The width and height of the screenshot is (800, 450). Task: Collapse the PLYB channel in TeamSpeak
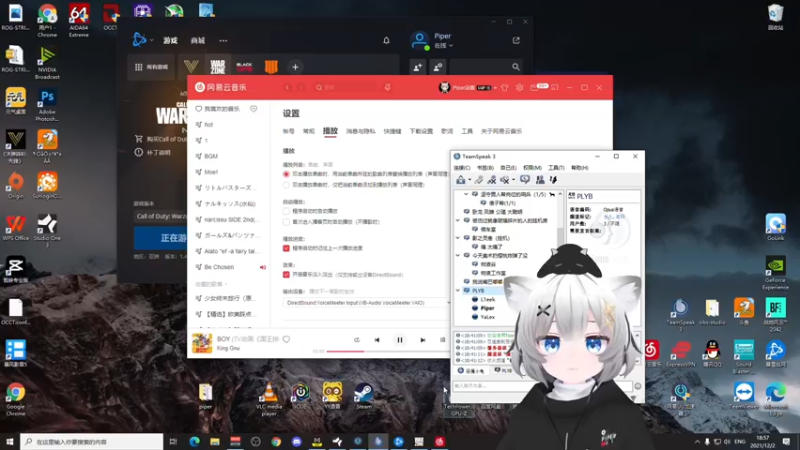458,290
